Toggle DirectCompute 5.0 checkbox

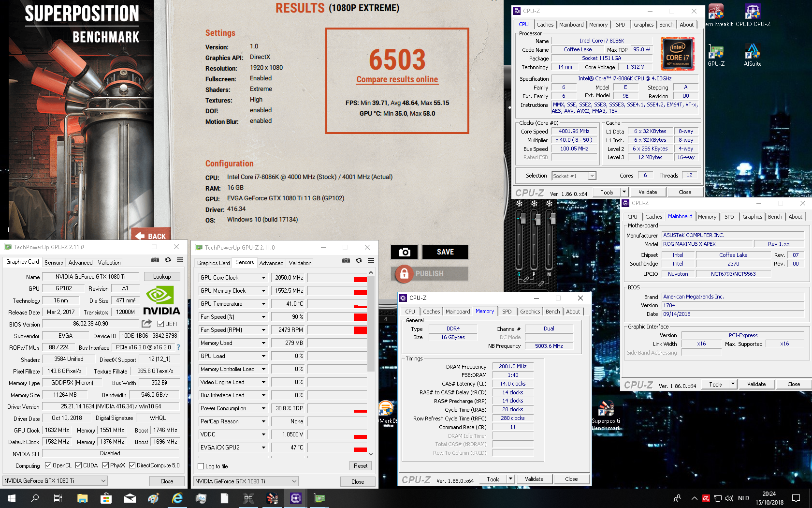132,465
